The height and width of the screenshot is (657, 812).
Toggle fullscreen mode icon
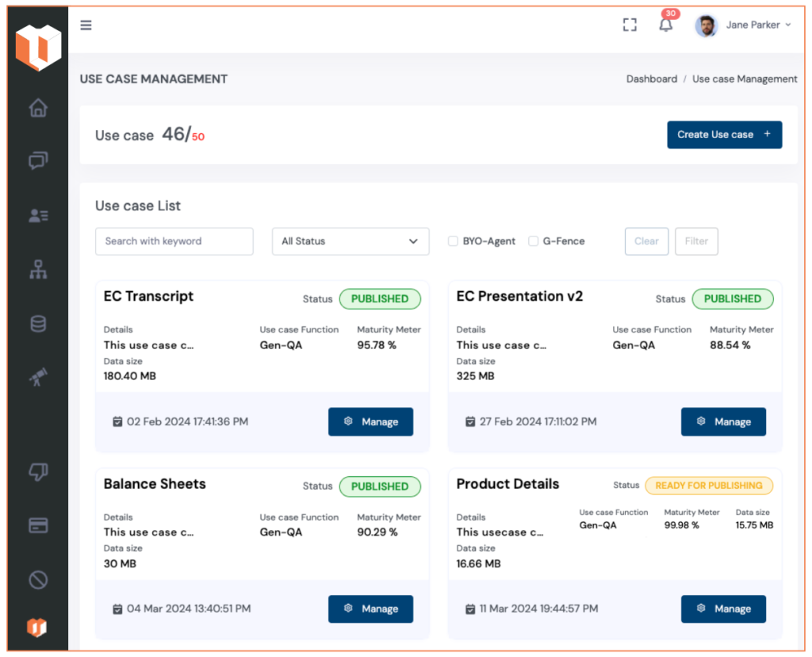coord(630,25)
